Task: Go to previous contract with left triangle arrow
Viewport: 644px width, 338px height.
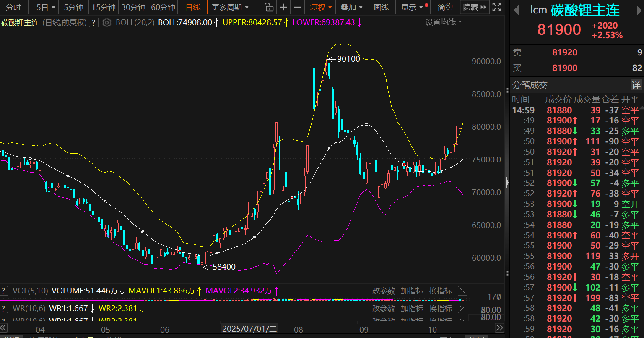Action: tap(516, 10)
